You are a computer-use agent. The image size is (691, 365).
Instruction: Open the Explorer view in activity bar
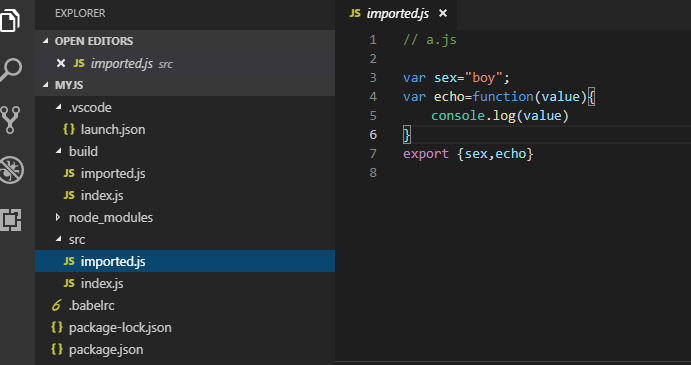[x=10, y=20]
